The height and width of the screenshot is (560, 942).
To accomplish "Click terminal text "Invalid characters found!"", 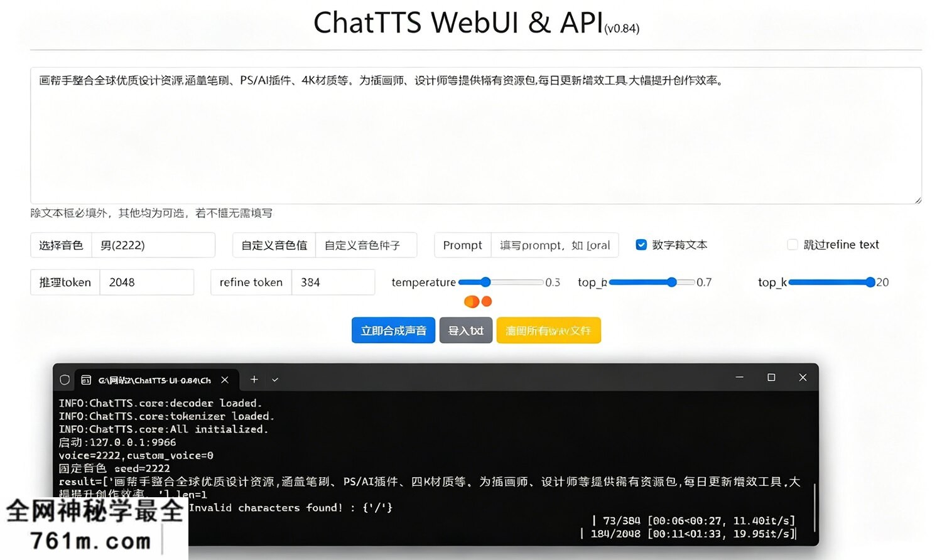I will [x=266, y=508].
